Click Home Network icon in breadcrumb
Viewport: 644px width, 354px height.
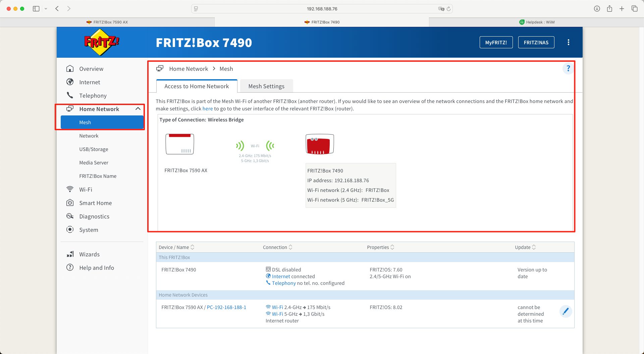[x=160, y=68]
